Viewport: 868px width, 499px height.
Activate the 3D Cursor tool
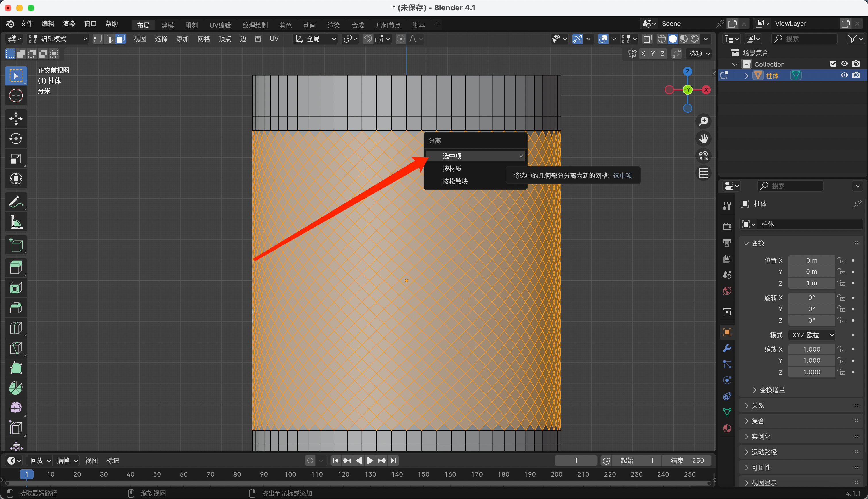[16, 95]
